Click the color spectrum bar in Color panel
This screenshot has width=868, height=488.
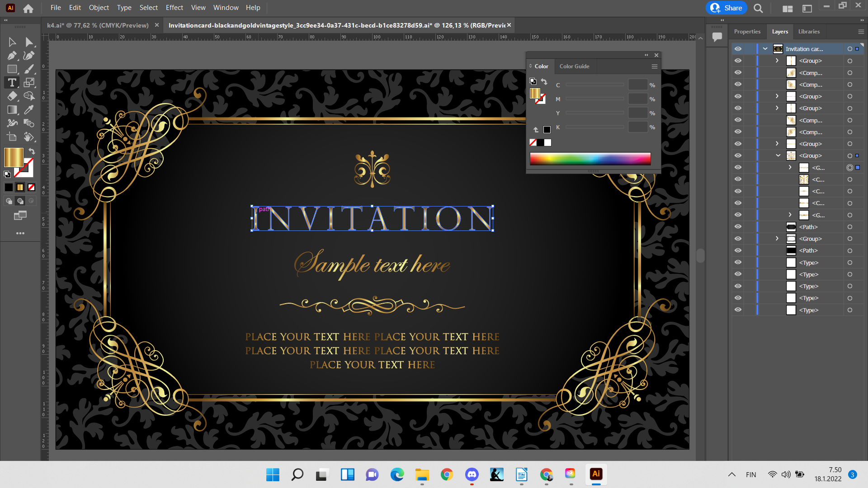point(590,159)
